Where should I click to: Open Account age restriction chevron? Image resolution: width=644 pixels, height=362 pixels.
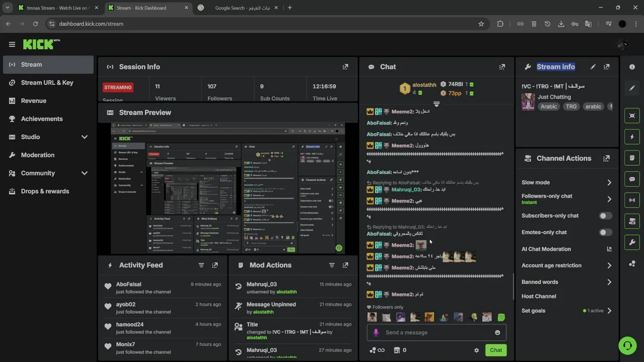tap(609, 265)
